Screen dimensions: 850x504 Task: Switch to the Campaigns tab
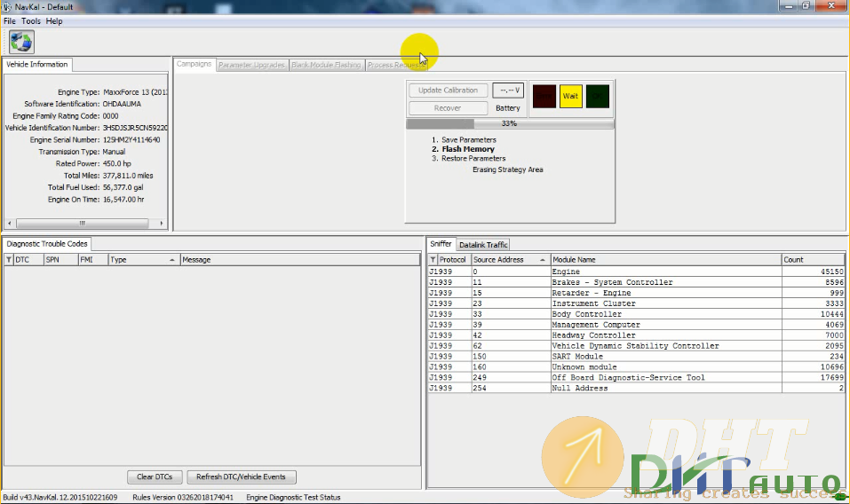(x=194, y=64)
